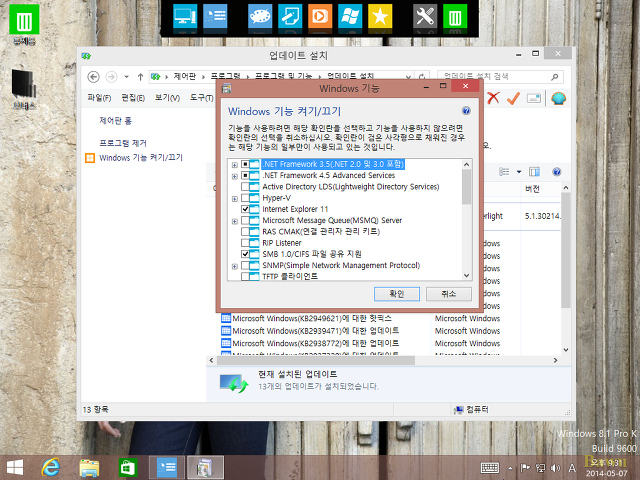640x480 pixels.
Task: Open the yellow star favorites dock icon
Action: [x=380, y=16]
